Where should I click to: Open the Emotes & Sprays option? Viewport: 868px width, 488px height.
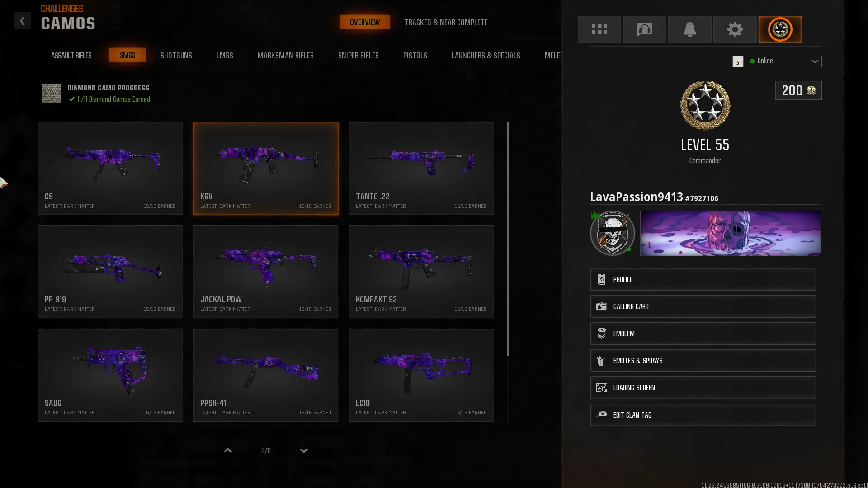tap(703, 361)
